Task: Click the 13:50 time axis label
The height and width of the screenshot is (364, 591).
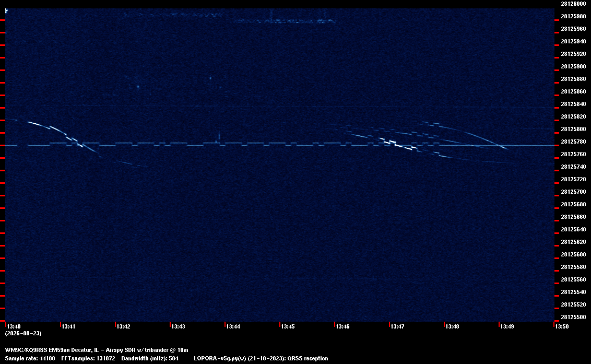Action: point(562,326)
